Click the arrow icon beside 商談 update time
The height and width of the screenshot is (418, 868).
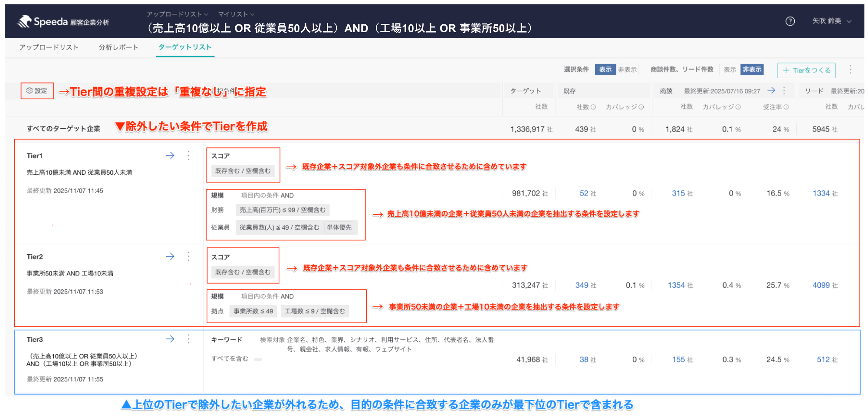(x=771, y=90)
